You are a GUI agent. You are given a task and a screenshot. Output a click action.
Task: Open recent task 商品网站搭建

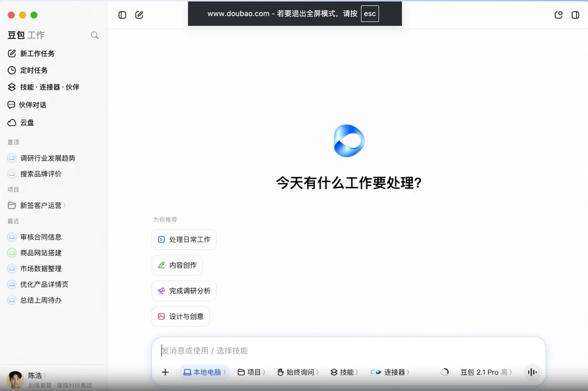(34, 253)
